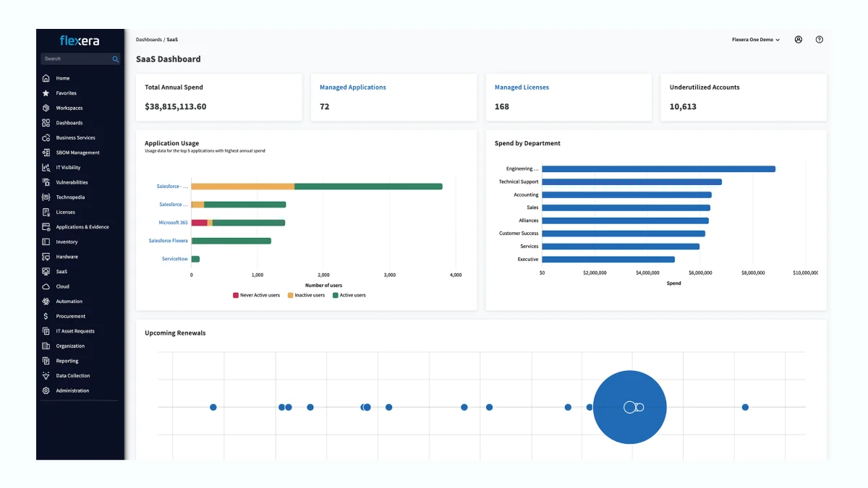Open Organization from the sidebar
868x488 pixels.
tap(69, 346)
